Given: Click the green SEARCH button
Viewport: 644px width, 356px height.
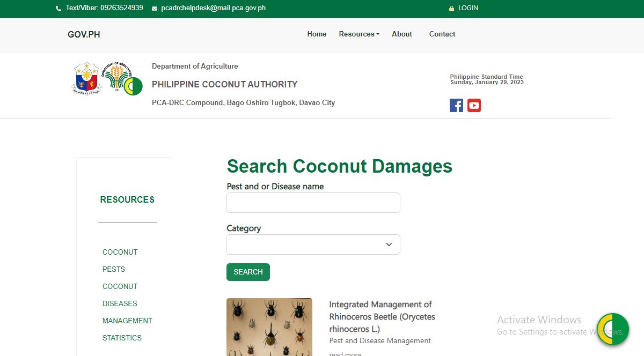Looking at the screenshot, I should 248,272.
